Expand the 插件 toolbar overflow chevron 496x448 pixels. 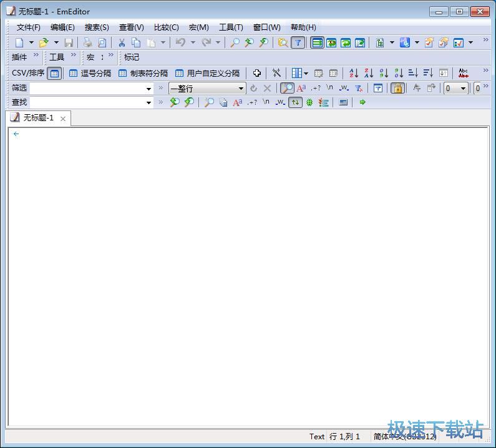coord(36,55)
